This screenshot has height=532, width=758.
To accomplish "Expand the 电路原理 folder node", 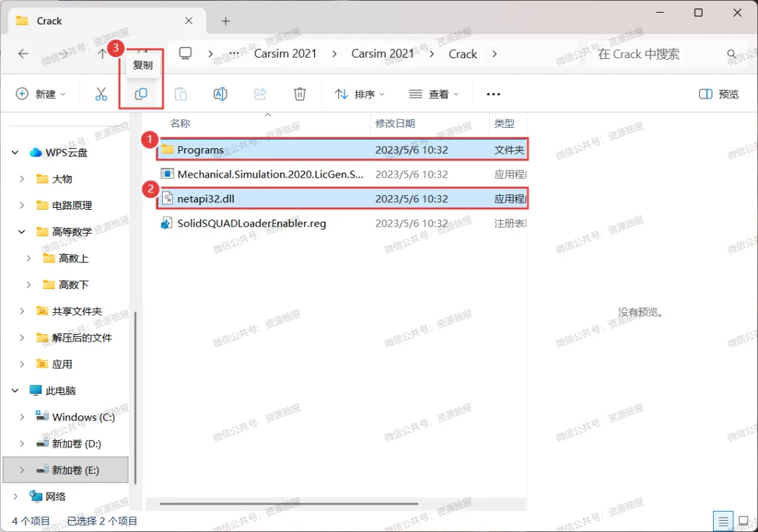I will [x=22, y=206].
